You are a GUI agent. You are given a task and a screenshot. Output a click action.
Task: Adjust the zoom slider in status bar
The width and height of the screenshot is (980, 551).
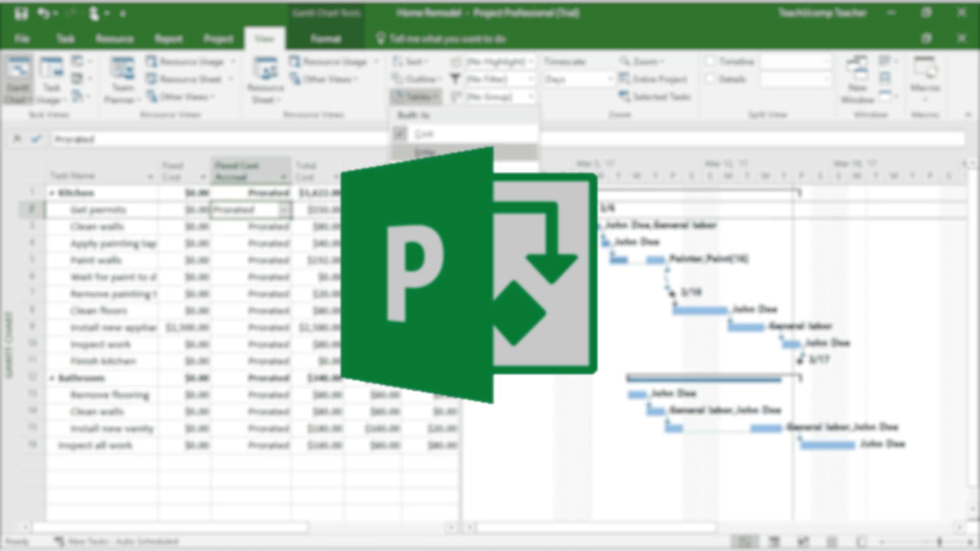click(939, 542)
